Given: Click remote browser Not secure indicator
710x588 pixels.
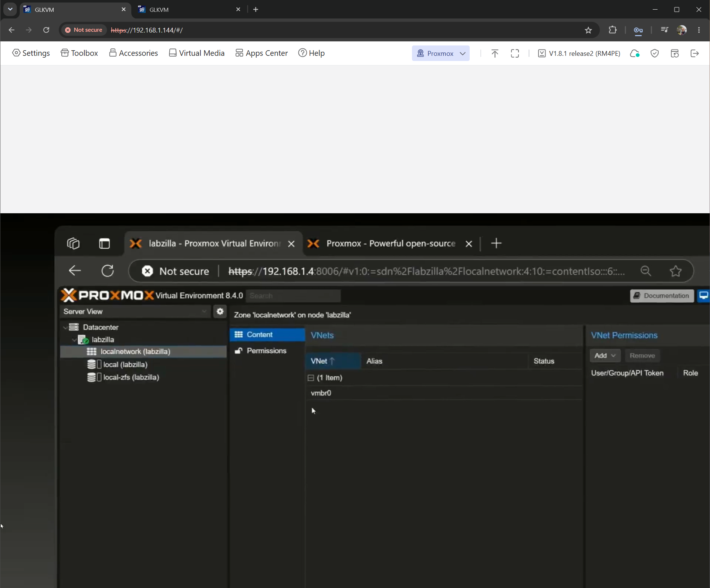Looking at the screenshot, I should (176, 271).
